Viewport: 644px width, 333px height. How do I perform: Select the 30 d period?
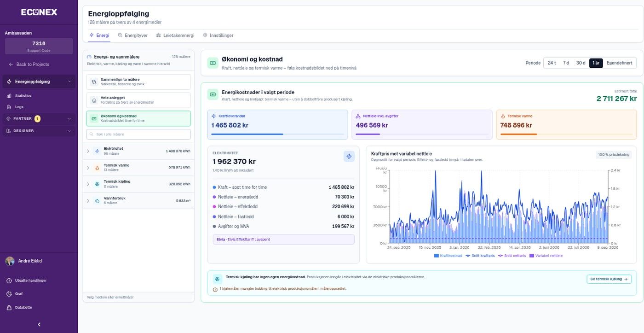tap(581, 63)
